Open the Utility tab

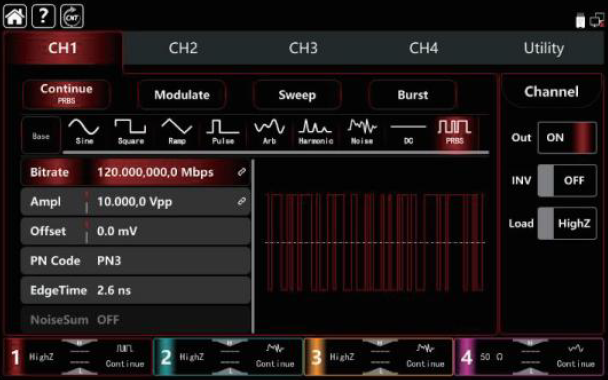(544, 48)
